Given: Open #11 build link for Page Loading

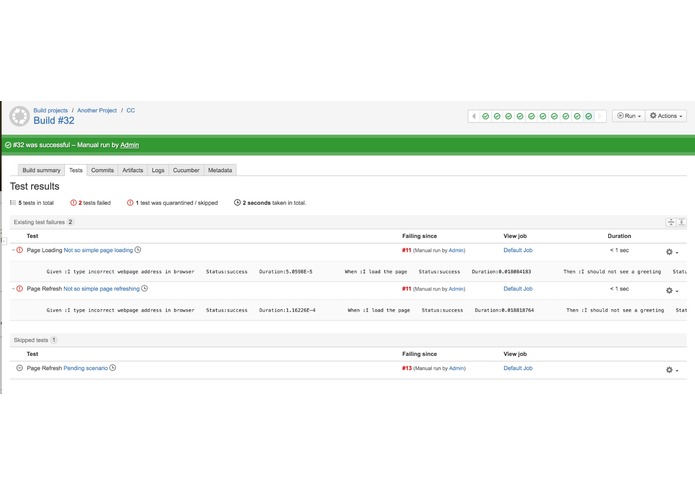Looking at the screenshot, I should pos(406,250).
